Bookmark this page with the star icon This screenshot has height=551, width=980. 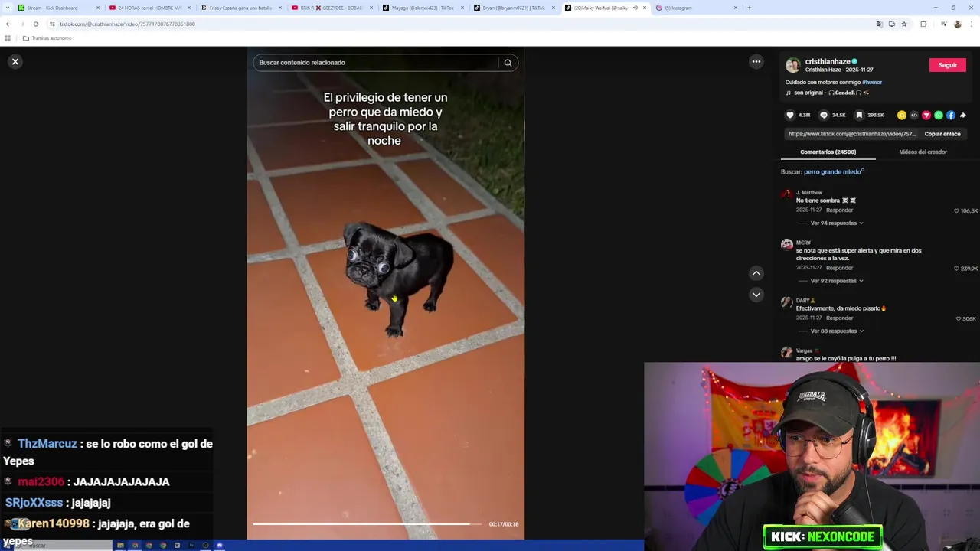coord(904,24)
